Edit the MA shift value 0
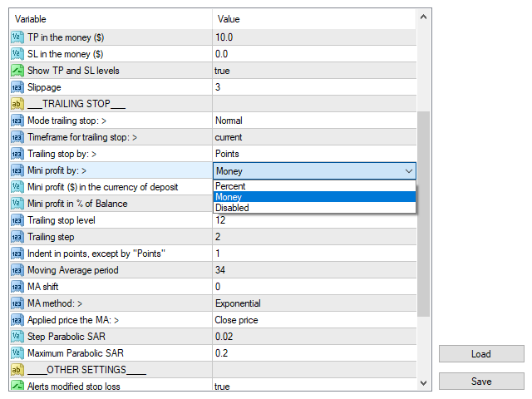Screen dimensions: 532x399 (x=314, y=287)
